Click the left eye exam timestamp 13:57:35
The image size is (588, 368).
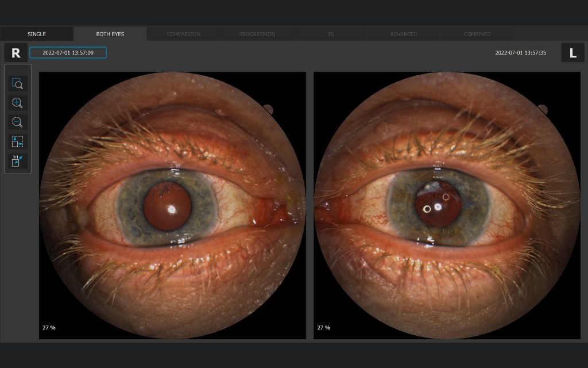pyautogui.click(x=520, y=52)
